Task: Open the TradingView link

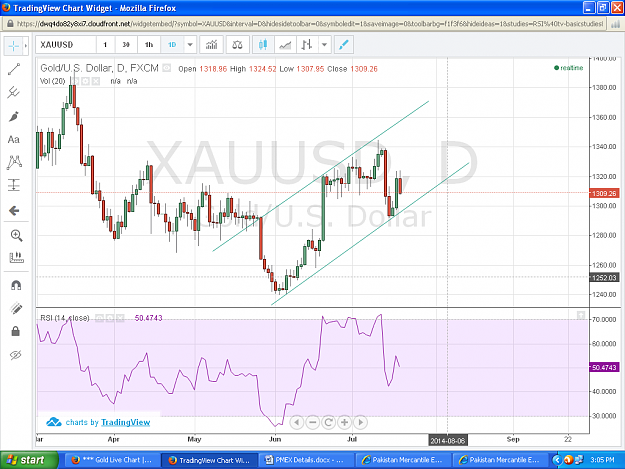Action: (126, 422)
